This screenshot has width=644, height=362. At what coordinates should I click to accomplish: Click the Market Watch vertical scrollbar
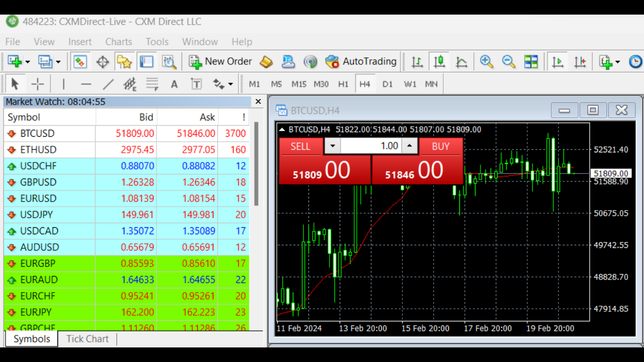point(256,164)
